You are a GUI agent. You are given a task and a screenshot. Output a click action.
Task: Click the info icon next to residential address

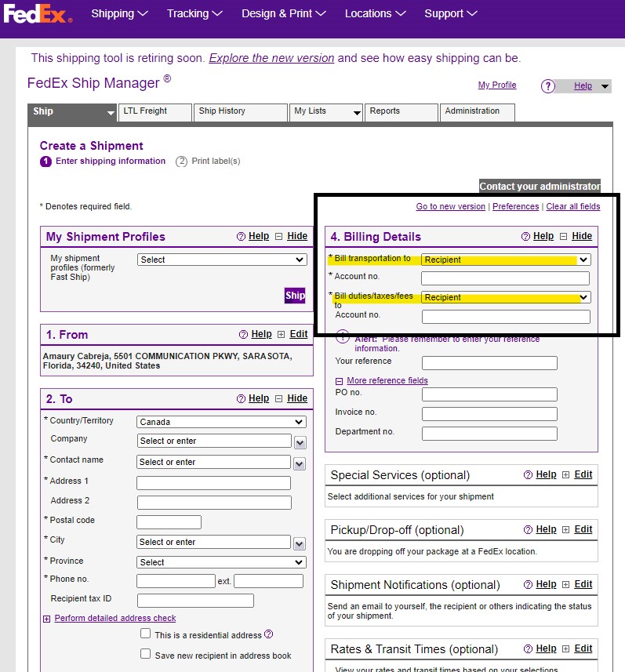click(x=269, y=634)
